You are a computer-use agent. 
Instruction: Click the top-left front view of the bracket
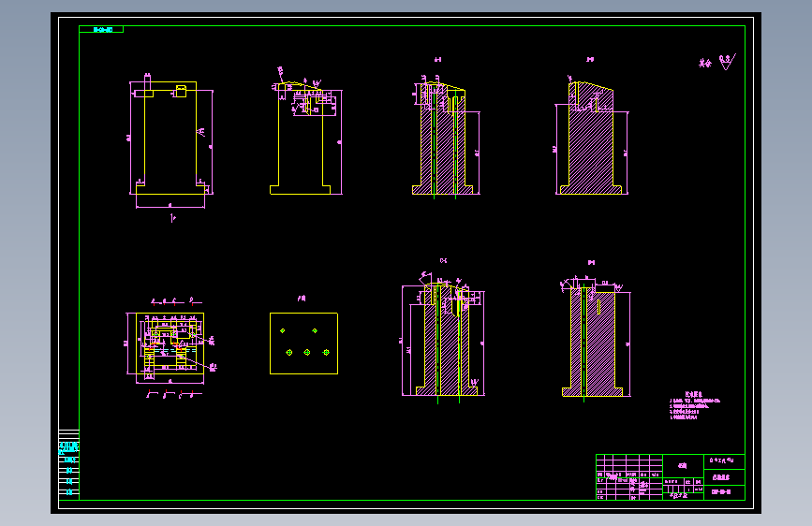[x=170, y=140]
